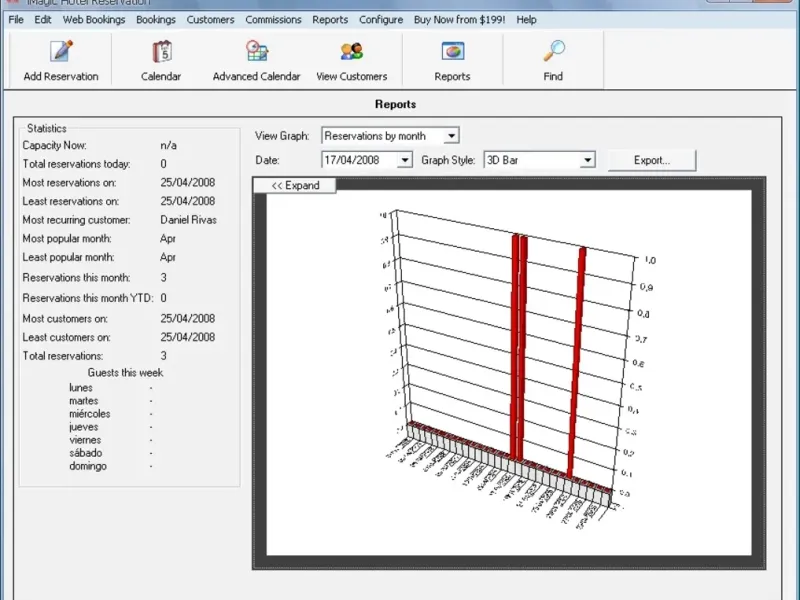Click Buy Now from $199! menu
The width and height of the screenshot is (800, 600).
click(x=459, y=20)
